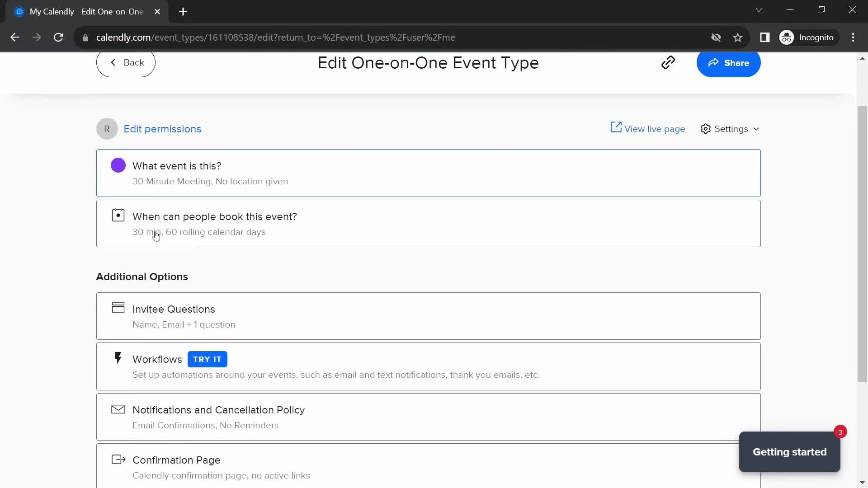Click the Notifications email icon
The width and height of the screenshot is (868, 488).
(118, 409)
